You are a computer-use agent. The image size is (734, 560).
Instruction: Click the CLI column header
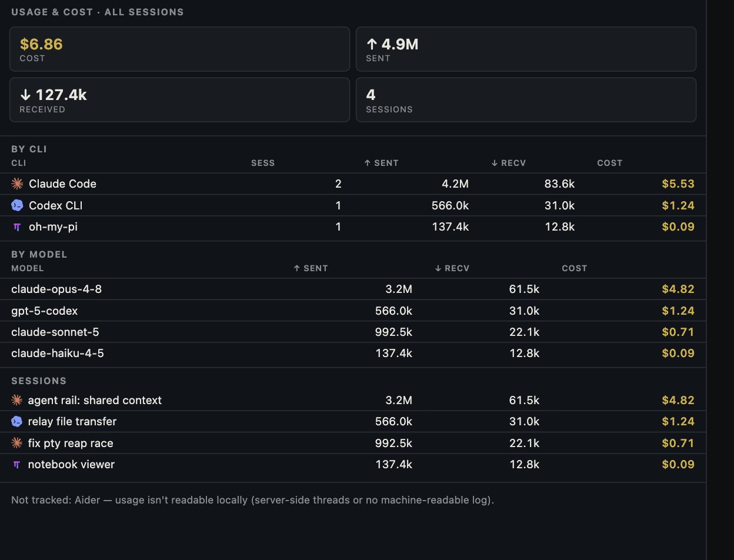18,163
